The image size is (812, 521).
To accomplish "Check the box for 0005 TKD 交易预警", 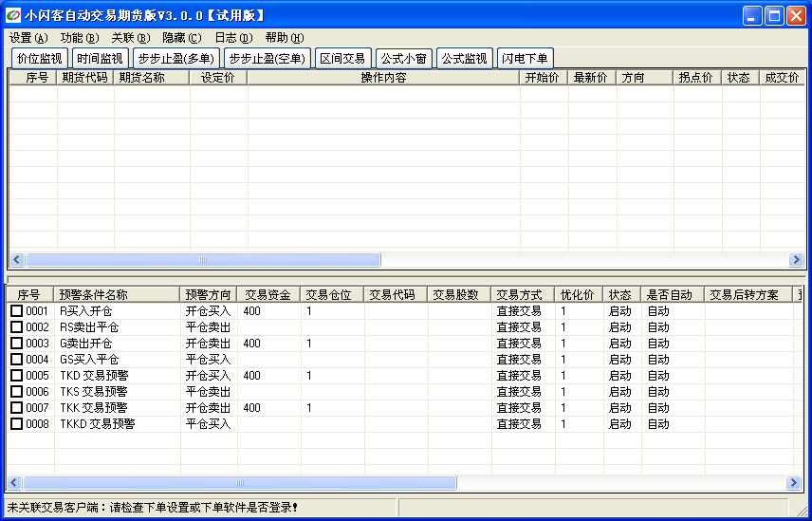I will pos(16,376).
